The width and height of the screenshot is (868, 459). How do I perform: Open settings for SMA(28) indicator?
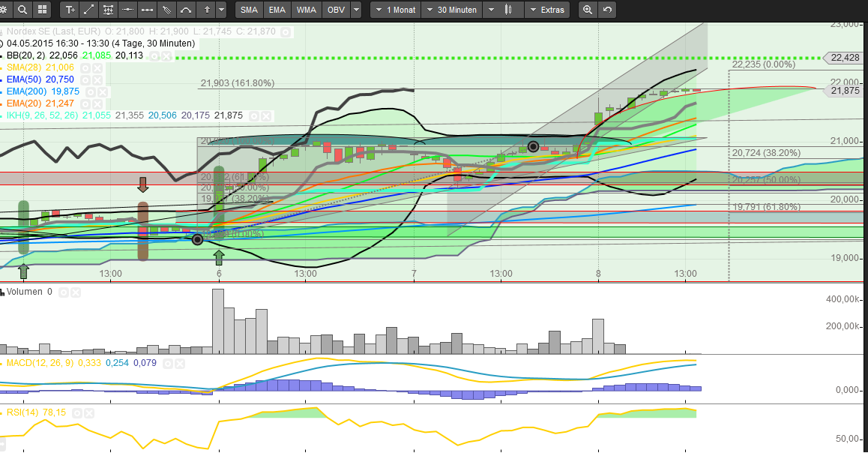click(85, 67)
